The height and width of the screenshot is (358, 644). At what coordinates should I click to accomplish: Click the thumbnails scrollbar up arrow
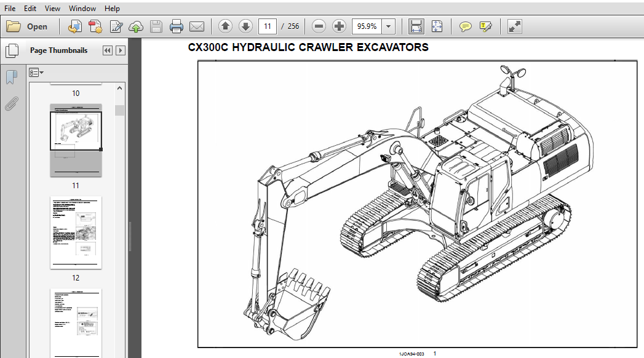[x=119, y=88]
